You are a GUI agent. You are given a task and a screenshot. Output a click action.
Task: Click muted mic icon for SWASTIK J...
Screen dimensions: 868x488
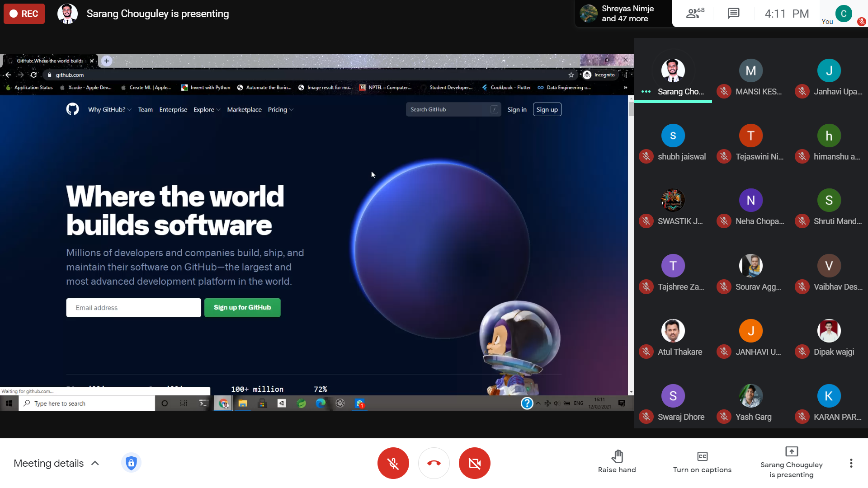click(646, 221)
